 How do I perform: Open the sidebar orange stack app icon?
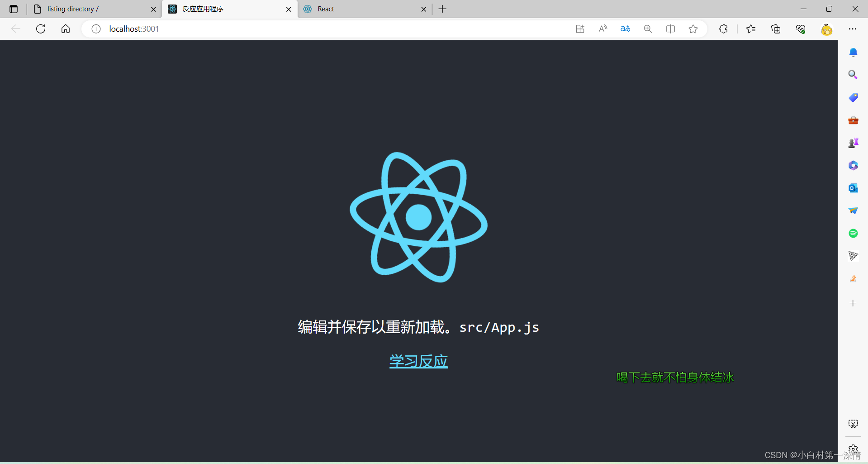[x=853, y=278]
